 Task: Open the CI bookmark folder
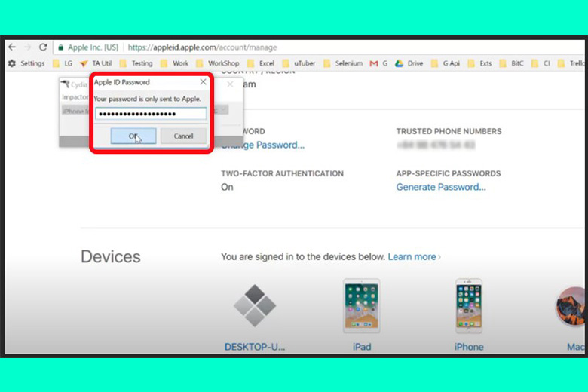[541, 63]
